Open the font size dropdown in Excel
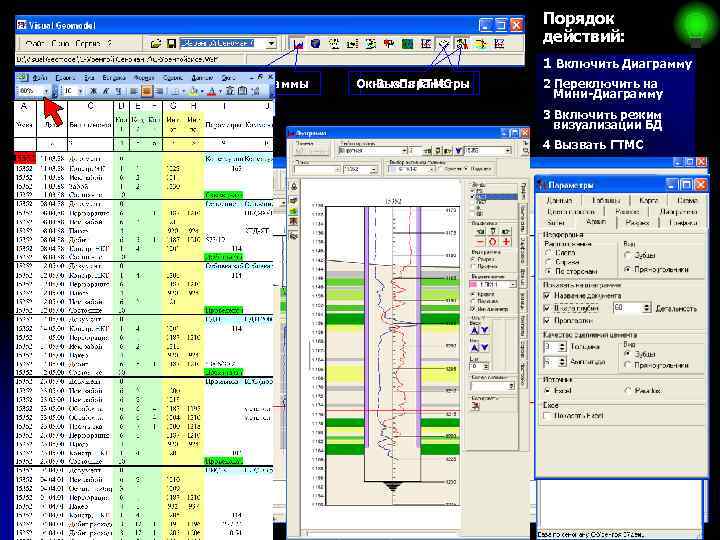 click(x=80, y=91)
